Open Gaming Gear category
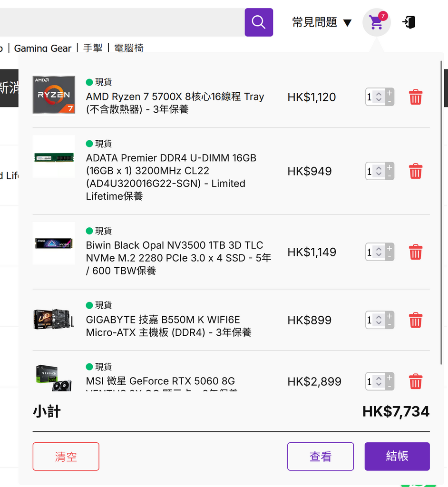The width and height of the screenshot is (448, 487). pyautogui.click(x=43, y=49)
